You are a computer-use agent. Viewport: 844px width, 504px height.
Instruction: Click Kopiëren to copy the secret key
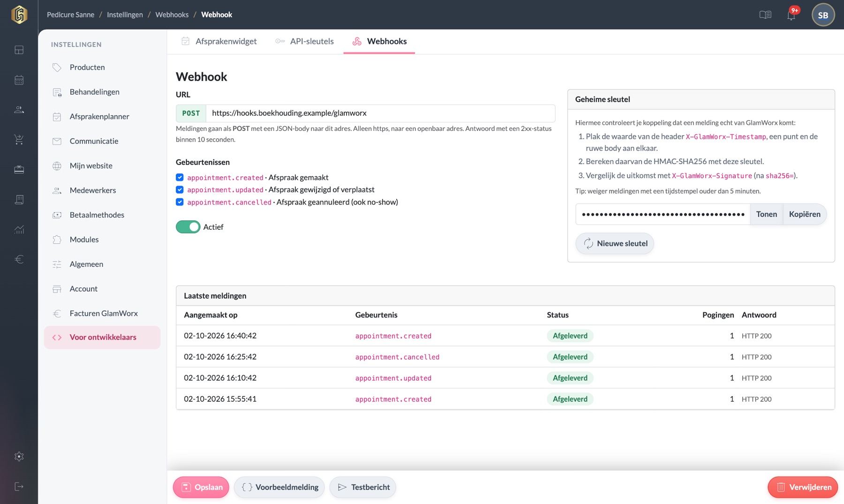805,214
